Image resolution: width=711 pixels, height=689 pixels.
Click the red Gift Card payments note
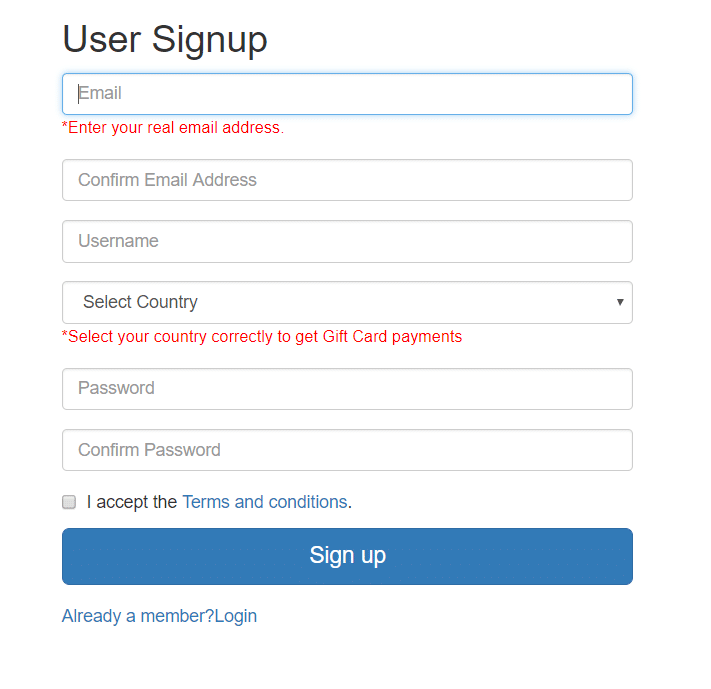point(262,337)
